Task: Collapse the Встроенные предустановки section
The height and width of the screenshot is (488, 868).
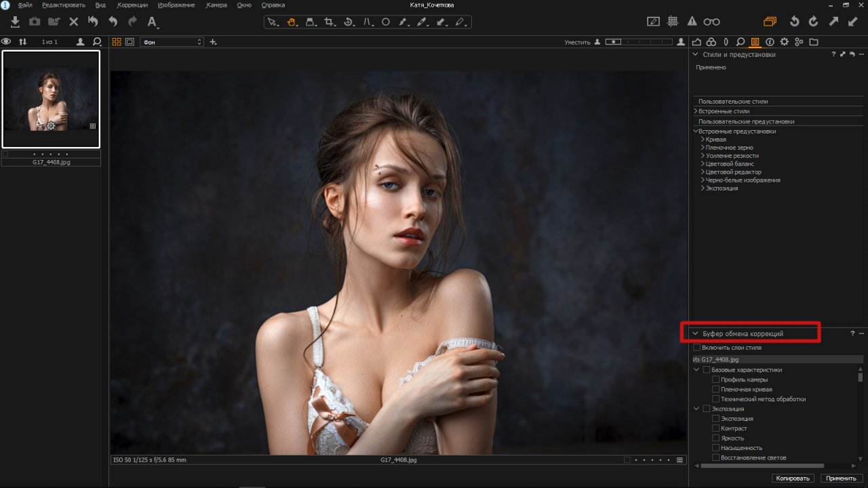Action: 696,131
